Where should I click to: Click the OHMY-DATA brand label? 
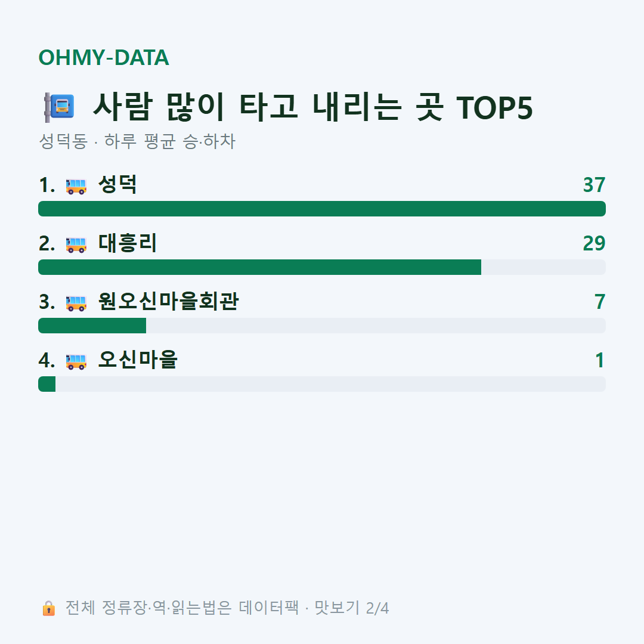point(104,57)
